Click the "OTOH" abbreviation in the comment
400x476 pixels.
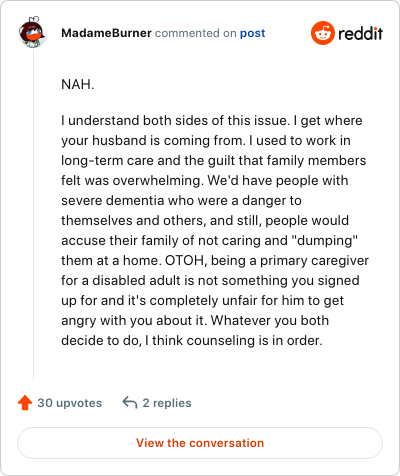click(x=186, y=260)
